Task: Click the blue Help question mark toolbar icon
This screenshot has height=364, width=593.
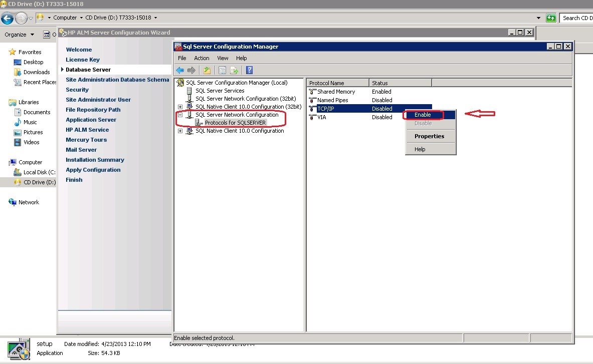Action: [249, 70]
